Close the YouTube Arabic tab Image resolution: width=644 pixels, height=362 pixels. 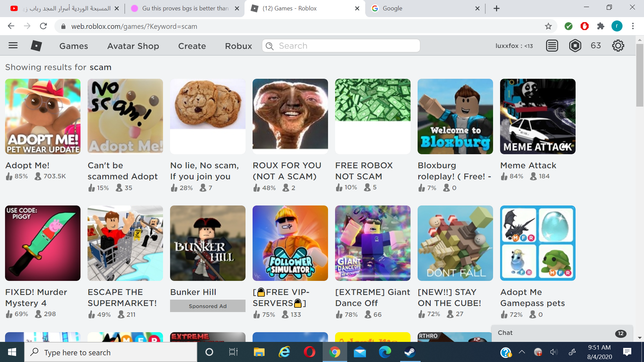[116, 8]
